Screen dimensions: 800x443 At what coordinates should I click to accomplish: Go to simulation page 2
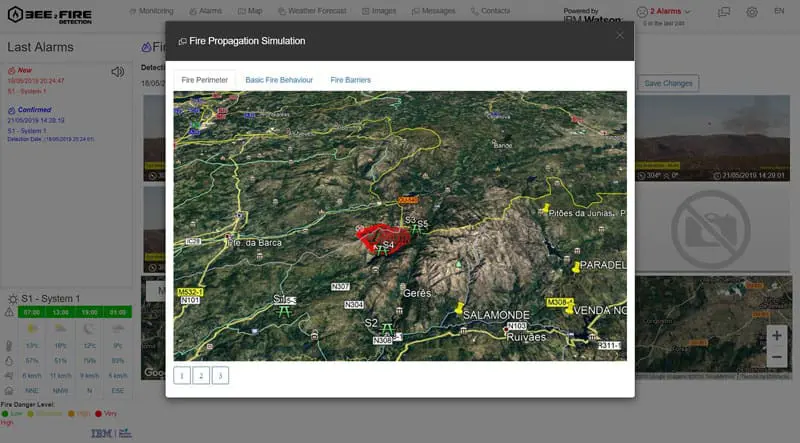tap(201, 375)
